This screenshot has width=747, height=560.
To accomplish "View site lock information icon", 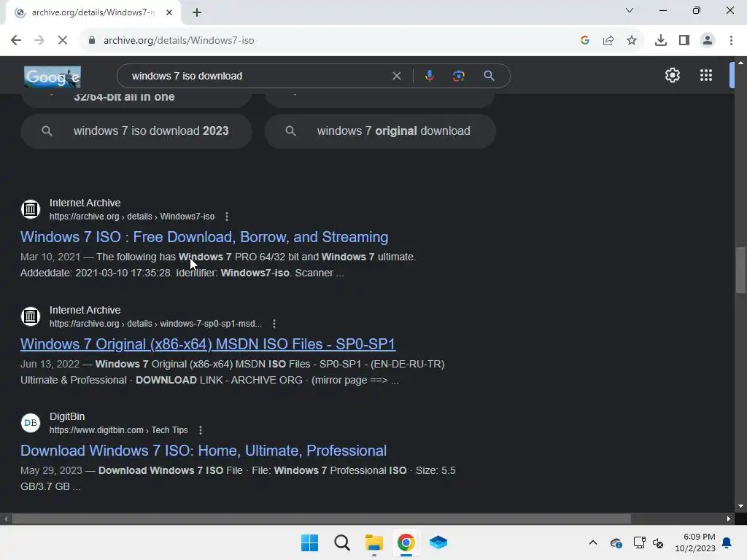I will coord(91,41).
